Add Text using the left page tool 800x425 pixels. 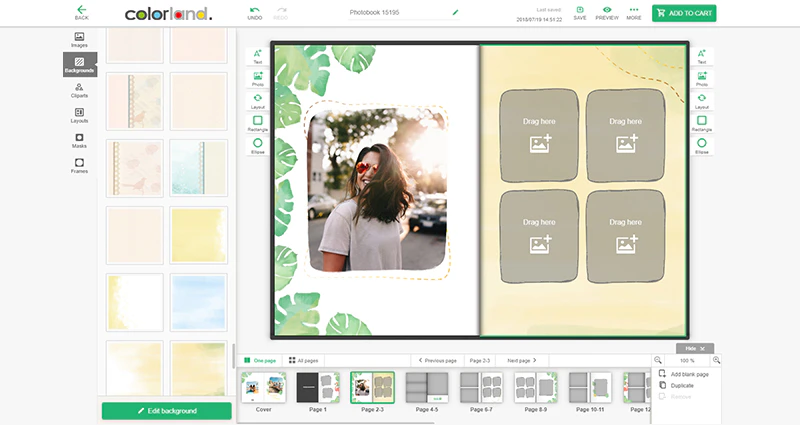(258, 57)
